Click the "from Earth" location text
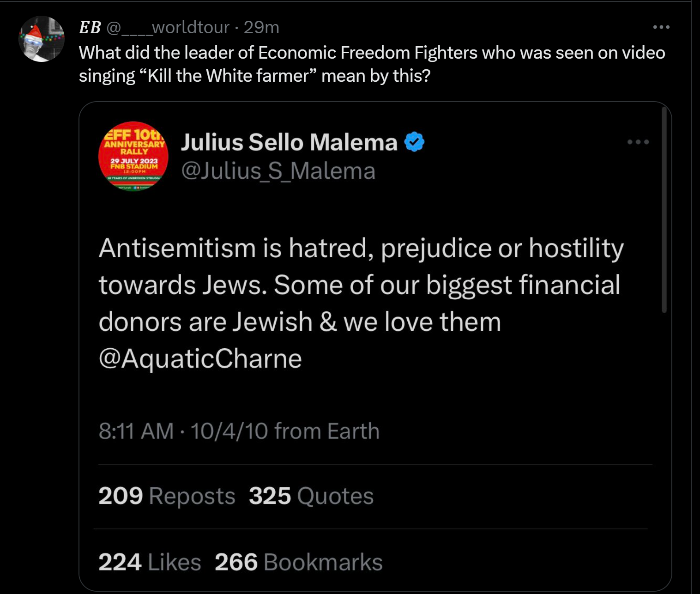The height and width of the screenshot is (594, 700). [327, 431]
